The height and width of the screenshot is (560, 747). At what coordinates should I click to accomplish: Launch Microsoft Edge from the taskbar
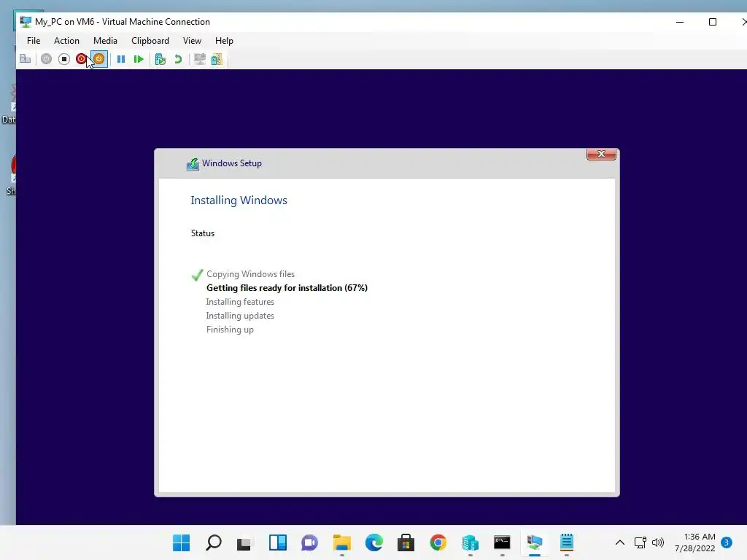tap(374, 542)
